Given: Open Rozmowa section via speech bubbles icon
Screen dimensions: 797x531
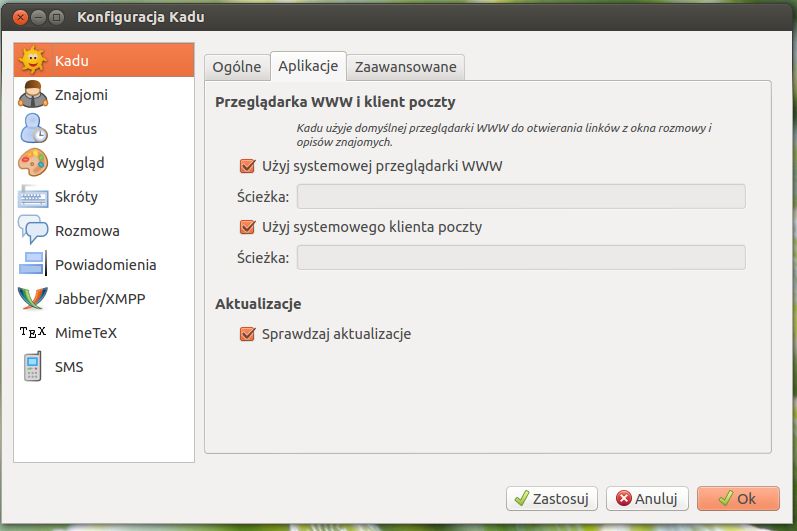Looking at the screenshot, I should 33,230.
